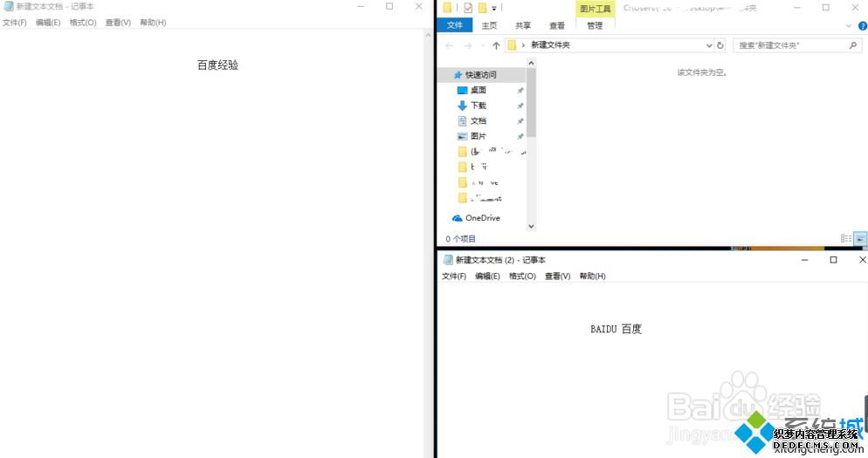Screen dimensions: 868x458
Task: Click navigation pane scroll up arrow
Action: pos(531,63)
